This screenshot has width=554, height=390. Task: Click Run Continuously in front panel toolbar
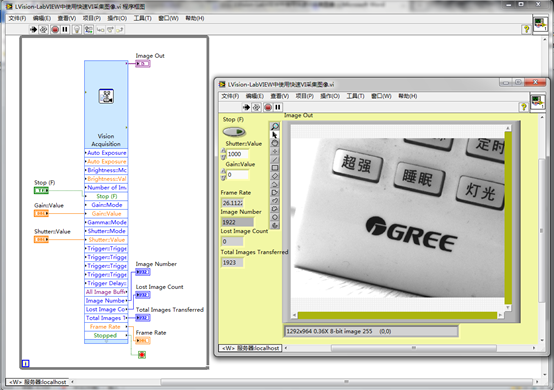tap(257, 107)
